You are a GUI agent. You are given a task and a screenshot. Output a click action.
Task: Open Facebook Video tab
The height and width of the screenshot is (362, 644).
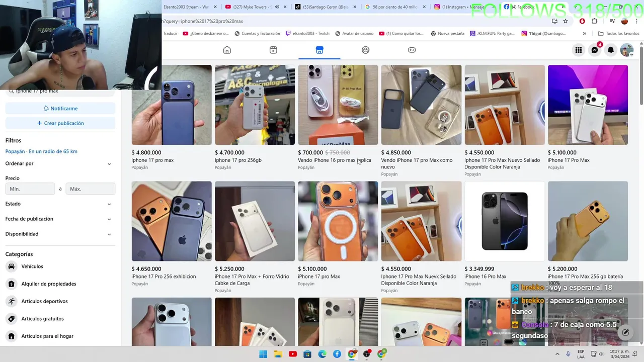(x=273, y=50)
